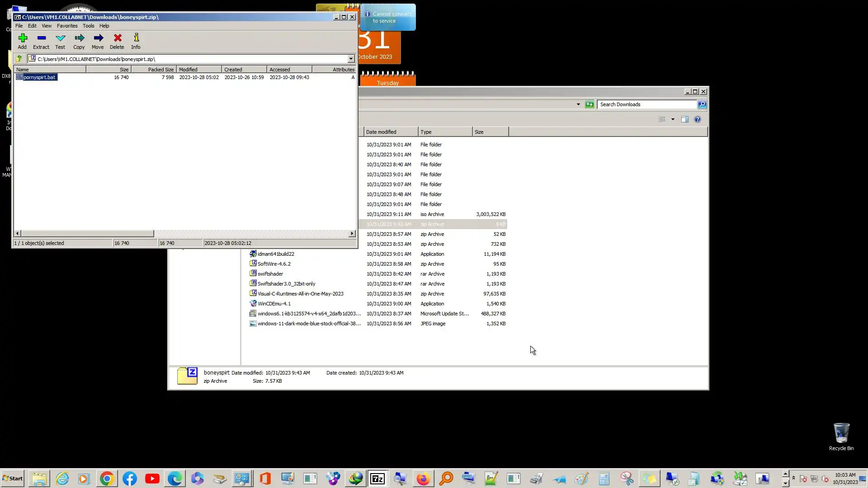This screenshot has width=868, height=488.
Task: Go up one folder level in 7-Zip
Action: (19, 59)
